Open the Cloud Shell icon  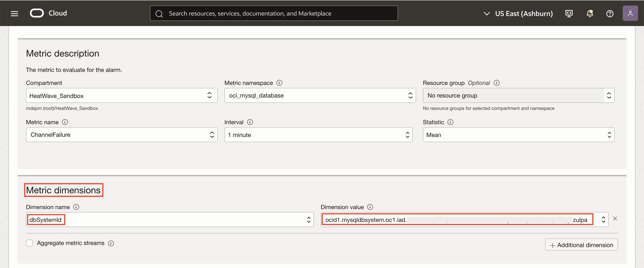(569, 13)
